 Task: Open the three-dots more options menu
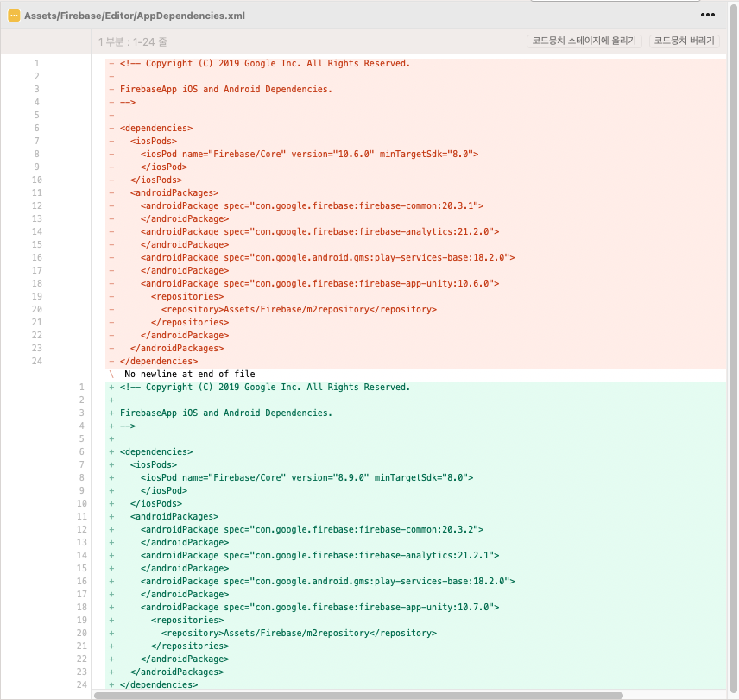coord(707,15)
